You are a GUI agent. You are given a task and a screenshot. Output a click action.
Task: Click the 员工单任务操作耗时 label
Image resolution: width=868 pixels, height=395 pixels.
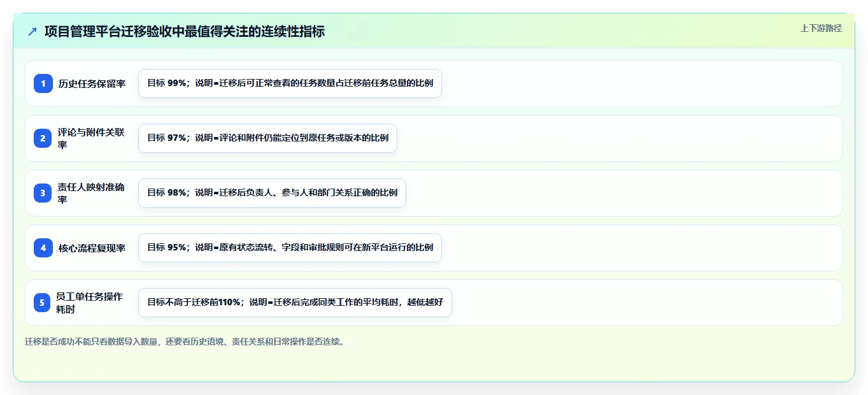(x=89, y=303)
